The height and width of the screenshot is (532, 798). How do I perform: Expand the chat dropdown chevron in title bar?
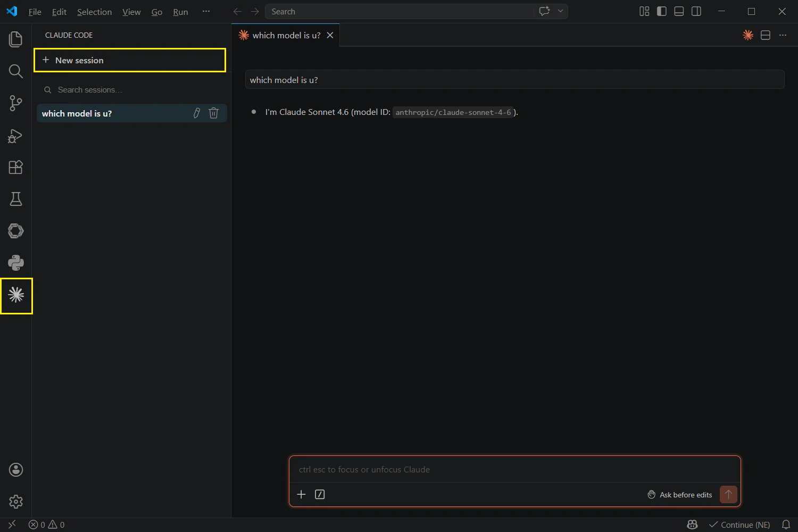click(560, 11)
